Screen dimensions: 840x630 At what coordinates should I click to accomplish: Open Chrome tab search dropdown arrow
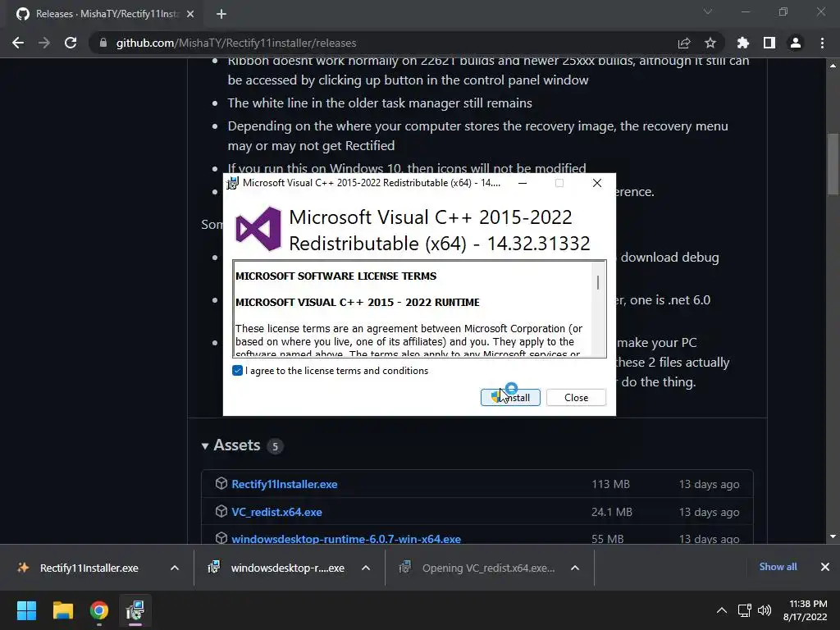tap(708, 11)
